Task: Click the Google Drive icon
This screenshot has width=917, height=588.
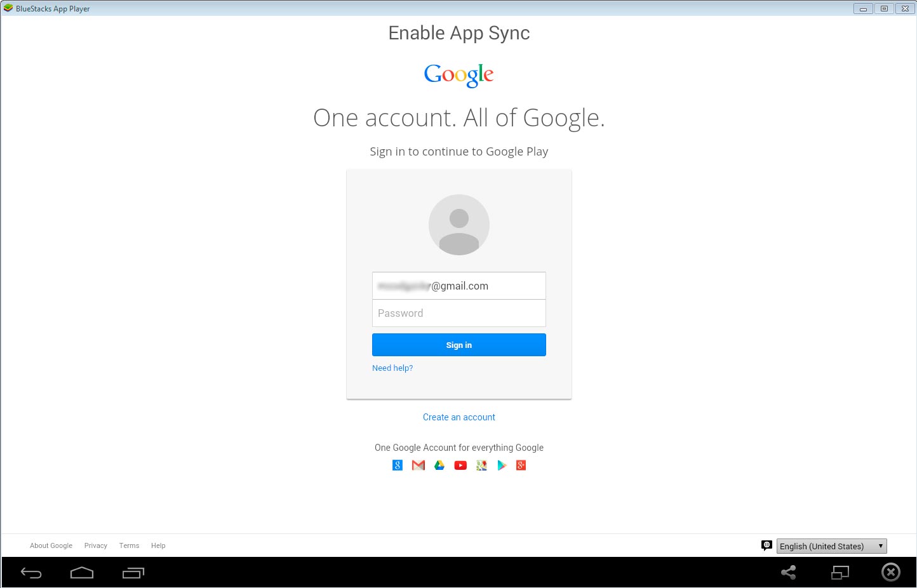Action: 439,465
